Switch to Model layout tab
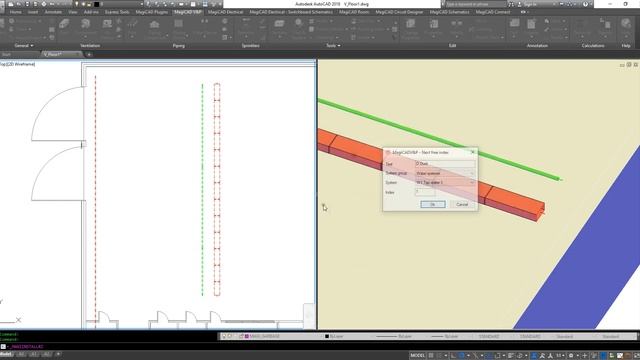The image size is (640, 360). click(x=6, y=354)
